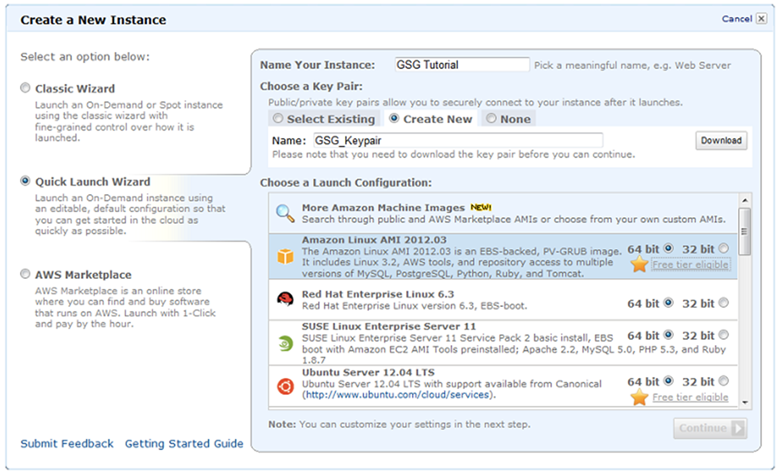Pick 32 bit for SUSE Linux Enterprise
This screenshot has height=473, width=779.
pyautogui.click(x=723, y=335)
